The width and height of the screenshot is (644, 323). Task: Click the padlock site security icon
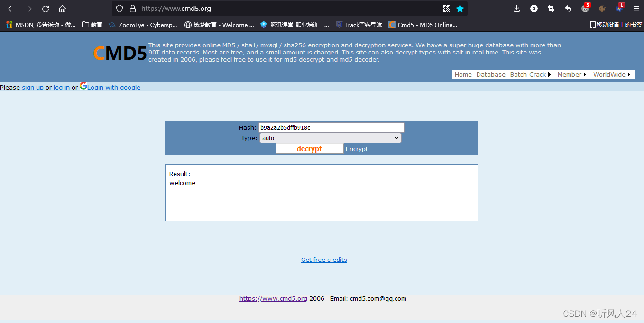[133, 9]
